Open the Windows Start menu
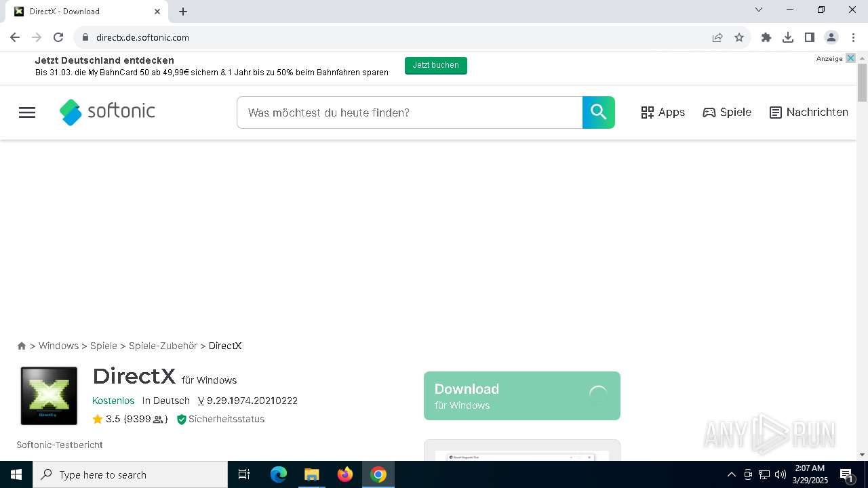Viewport: 868px width, 488px height. (16, 474)
